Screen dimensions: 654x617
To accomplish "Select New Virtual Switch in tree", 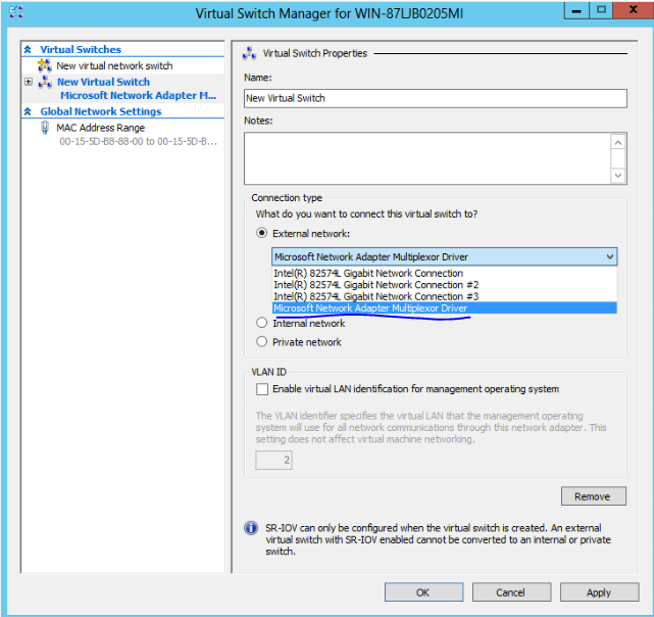I will pyautogui.click(x=103, y=82).
